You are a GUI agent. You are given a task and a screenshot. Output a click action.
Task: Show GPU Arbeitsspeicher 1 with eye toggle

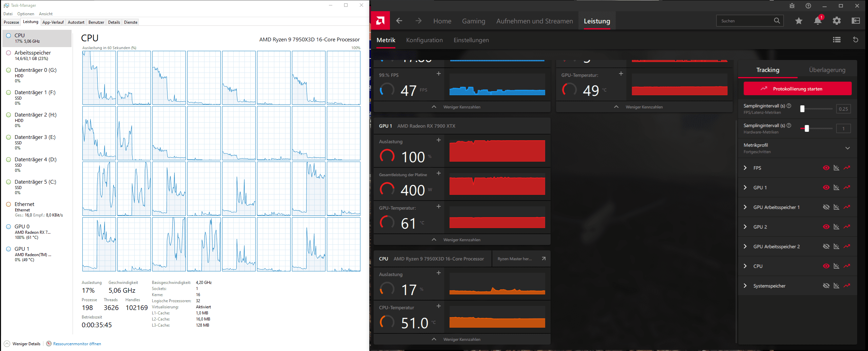826,207
